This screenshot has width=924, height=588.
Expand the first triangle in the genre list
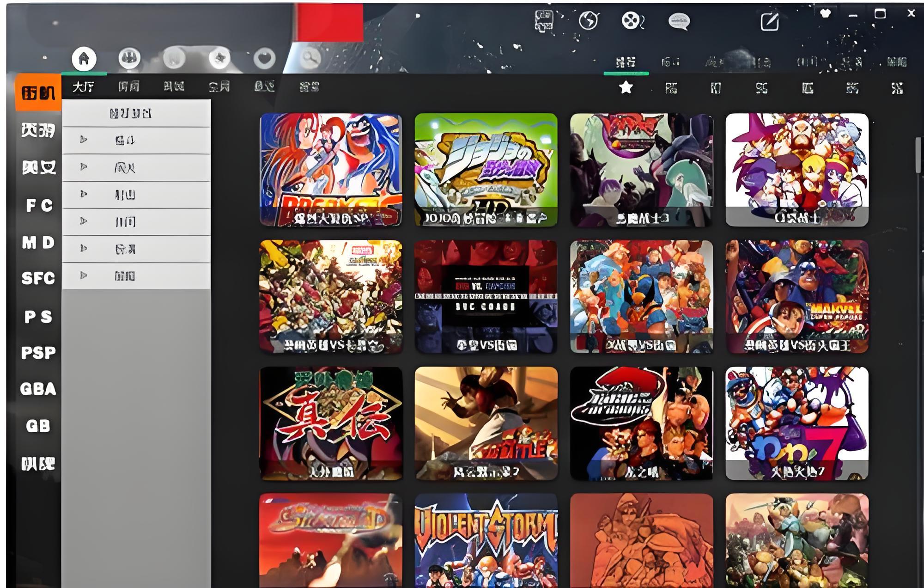coord(84,140)
